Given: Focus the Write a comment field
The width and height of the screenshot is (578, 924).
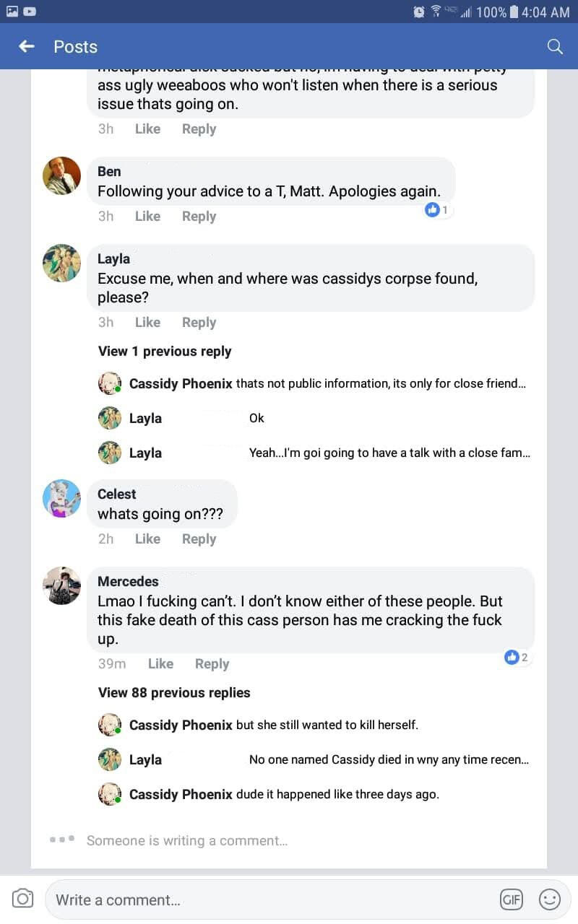Looking at the screenshot, I should pyautogui.click(x=267, y=899).
